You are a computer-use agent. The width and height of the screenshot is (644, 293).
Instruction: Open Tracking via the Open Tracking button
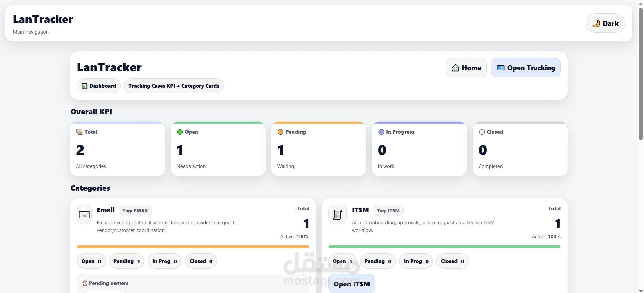526,68
